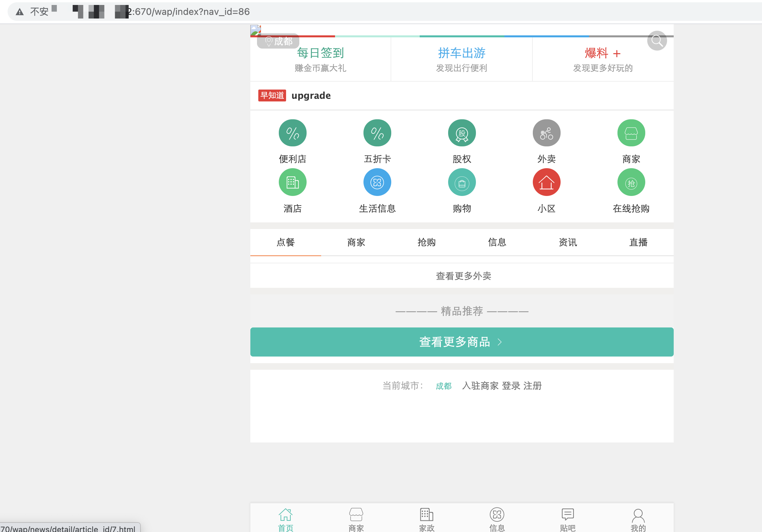
Task: Open the 外卖 delivery rider icon
Action: click(x=546, y=133)
